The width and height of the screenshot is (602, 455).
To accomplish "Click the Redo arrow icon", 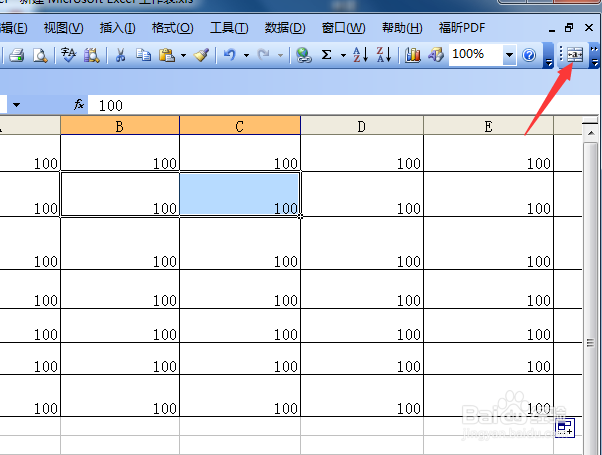I will (x=263, y=55).
